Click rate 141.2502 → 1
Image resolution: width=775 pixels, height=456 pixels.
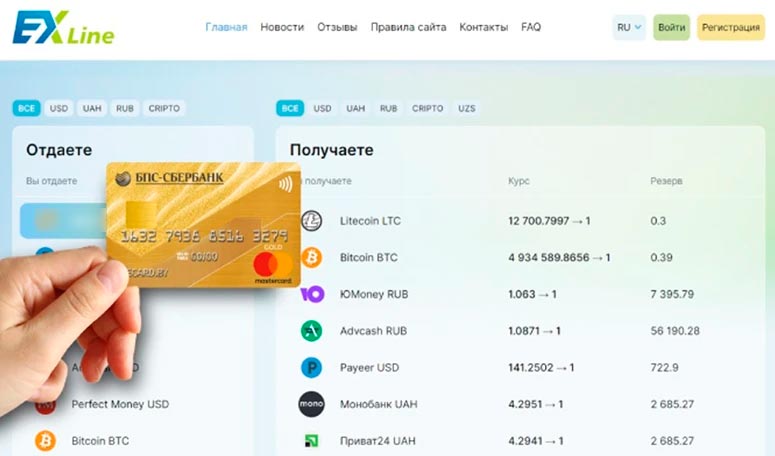pyautogui.click(x=541, y=368)
